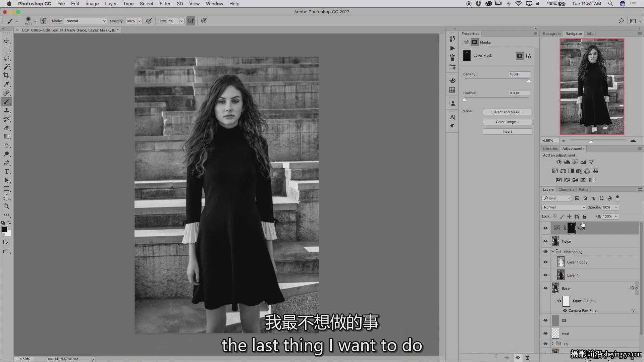
Task: Collapse the Sharpening layer group
Action: coord(553,251)
